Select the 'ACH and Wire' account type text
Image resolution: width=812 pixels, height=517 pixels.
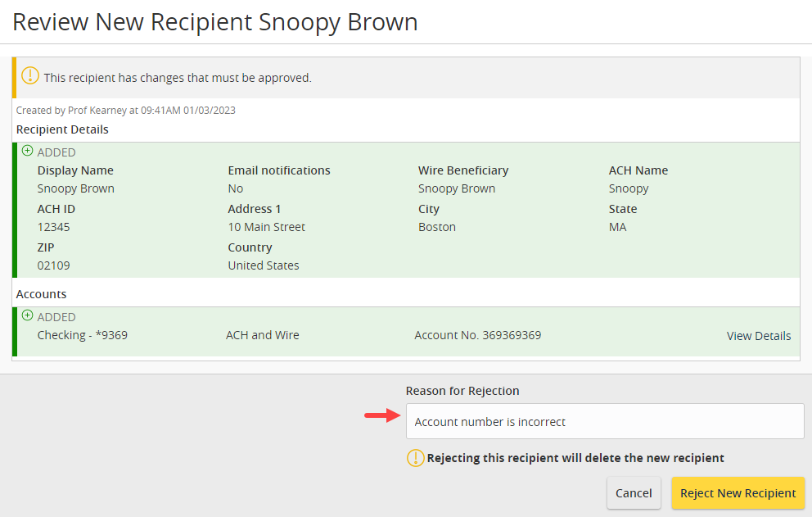point(263,335)
